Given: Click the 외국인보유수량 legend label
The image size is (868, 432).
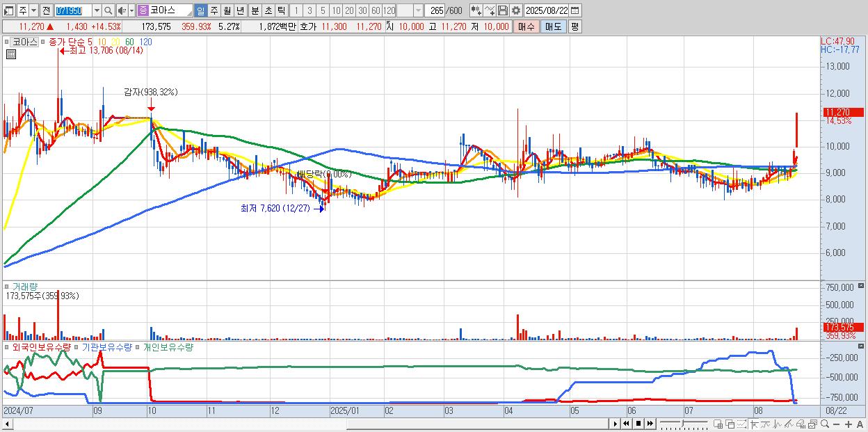Looking at the screenshot, I should [x=41, y=346].
